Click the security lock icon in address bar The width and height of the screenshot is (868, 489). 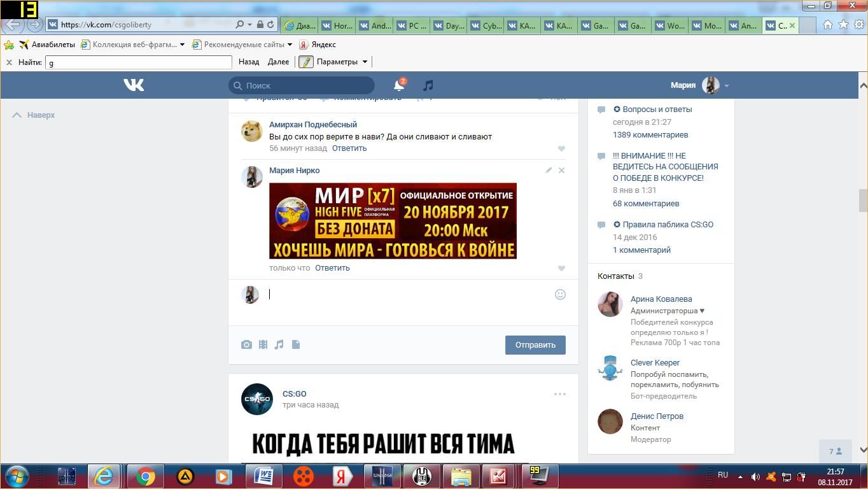(x=260, y=25)
